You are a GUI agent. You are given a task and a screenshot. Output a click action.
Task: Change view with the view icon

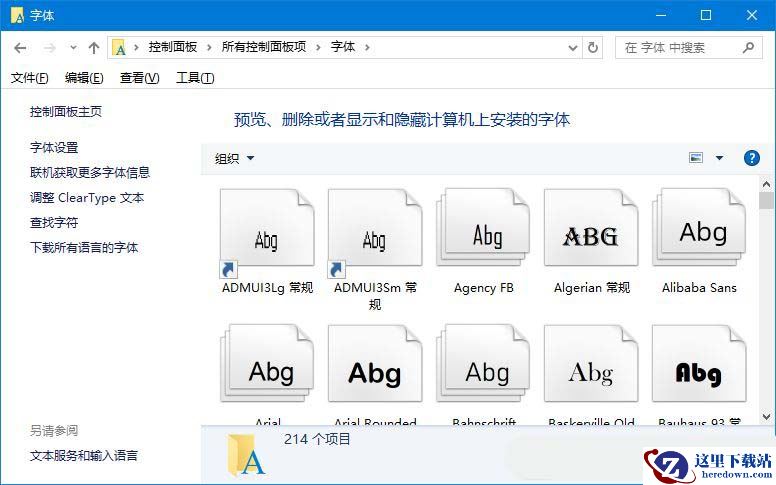point(696,158)
